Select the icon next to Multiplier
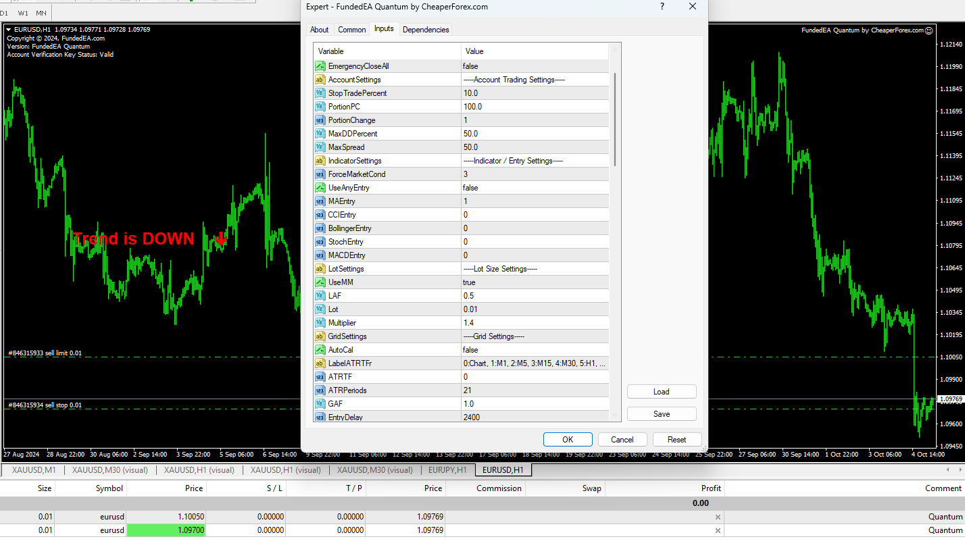 point(320,323)
